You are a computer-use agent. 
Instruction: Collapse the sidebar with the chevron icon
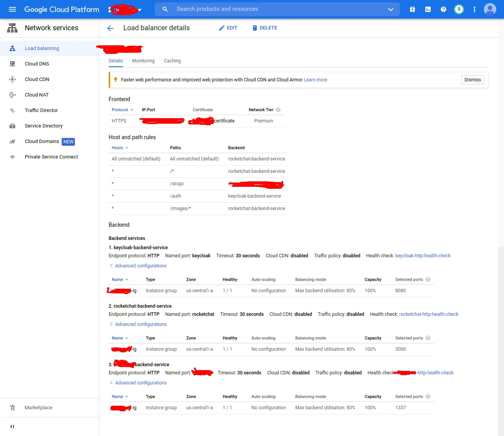(x=12, y=427)
